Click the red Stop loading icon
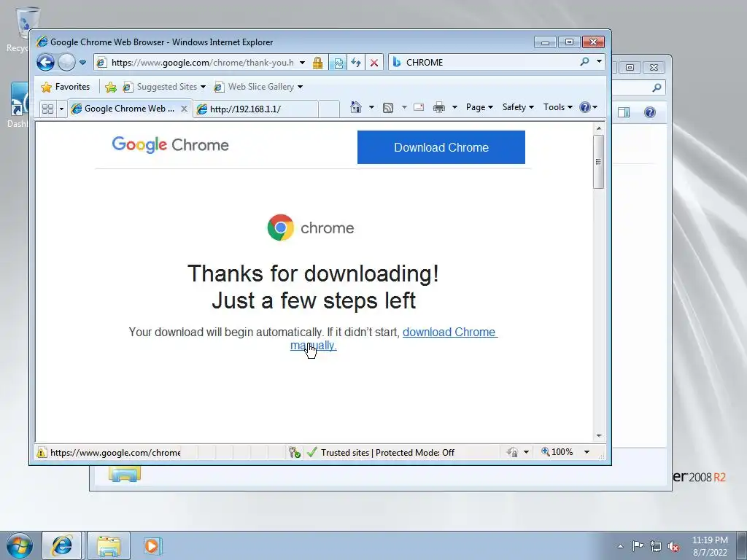 click(x=374, y=63)
